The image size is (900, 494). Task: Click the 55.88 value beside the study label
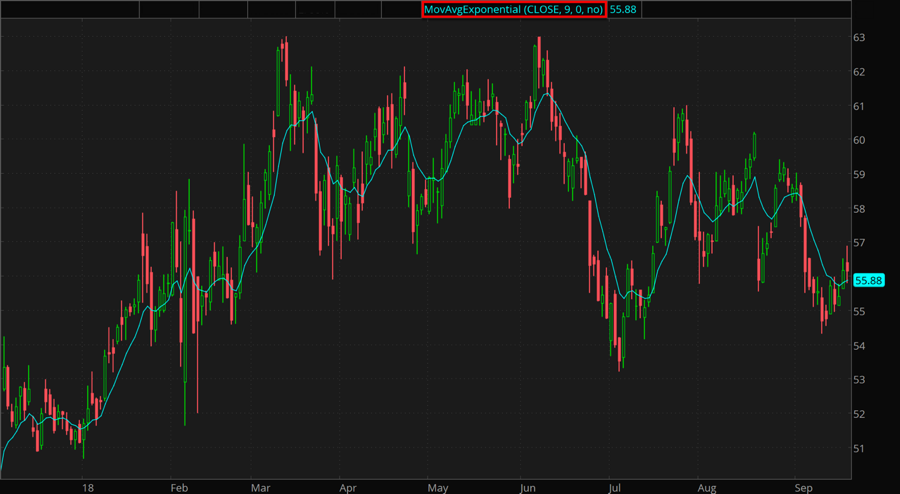(x=624, y=9)
